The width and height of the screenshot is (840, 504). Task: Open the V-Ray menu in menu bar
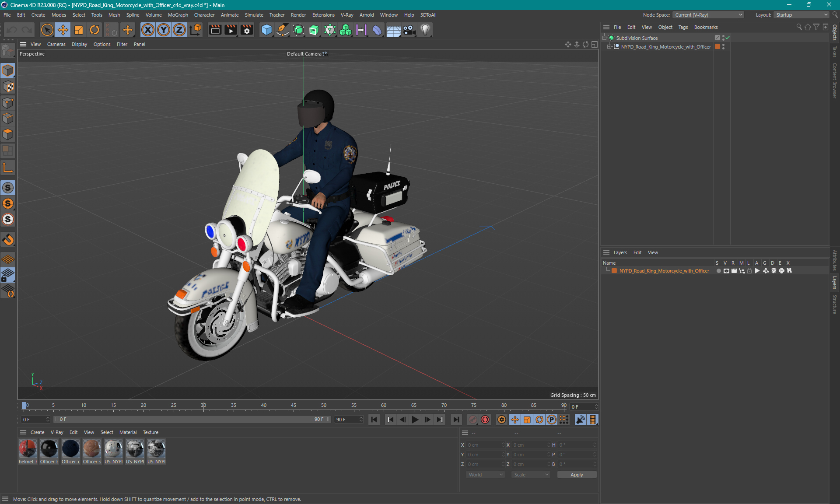click(x=347, y=15)
